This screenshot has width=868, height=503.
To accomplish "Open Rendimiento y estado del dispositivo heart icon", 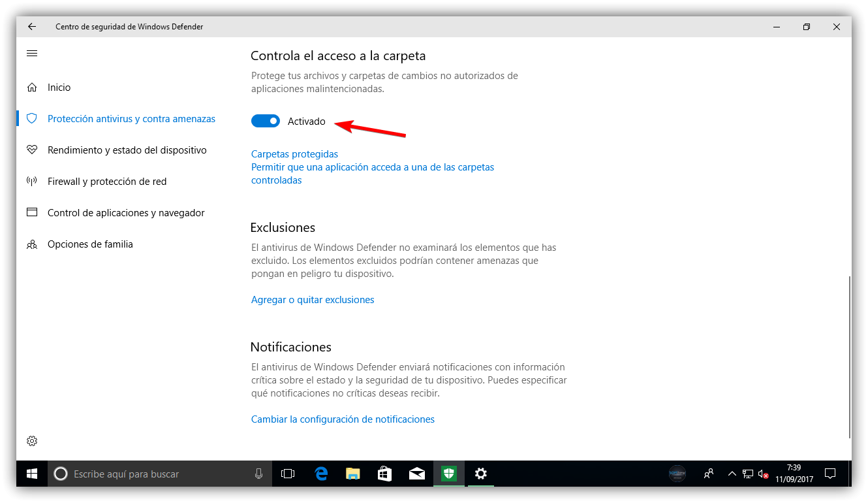I will [x=32, y=150].
